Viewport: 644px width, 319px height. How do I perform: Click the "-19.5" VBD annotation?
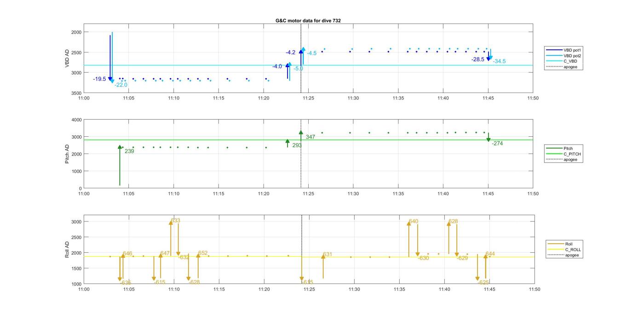[99, 79]
